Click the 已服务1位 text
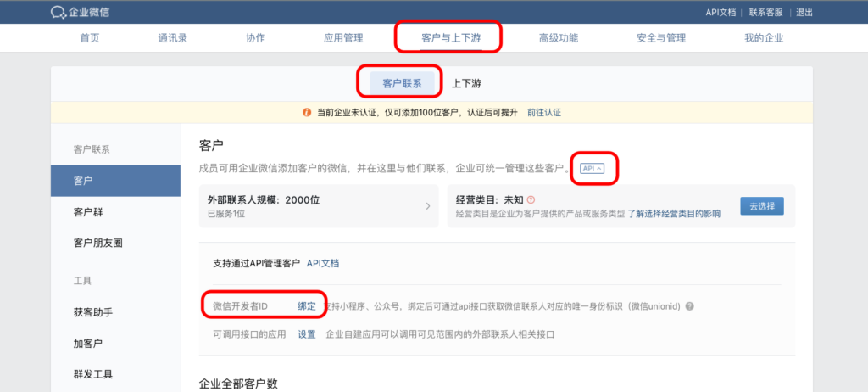This screenshot has width=868, height=392. tap(225, 214)
